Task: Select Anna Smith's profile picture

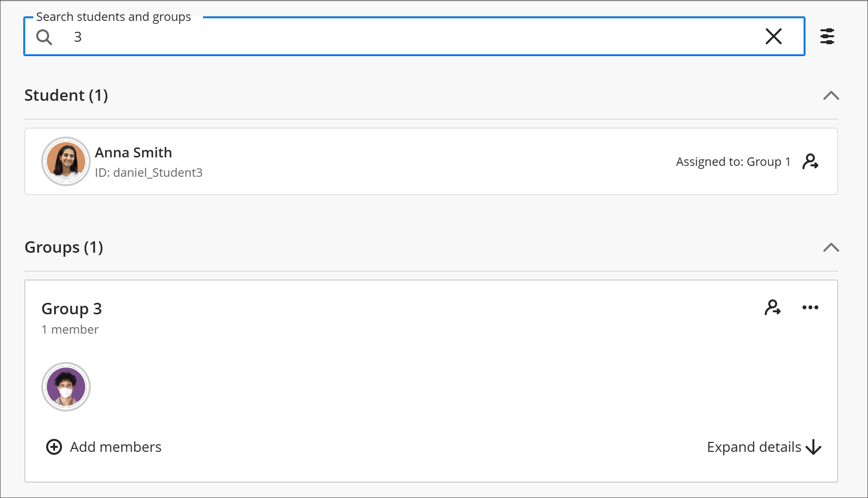Action: pyautogui.click(x=66, y=161)
